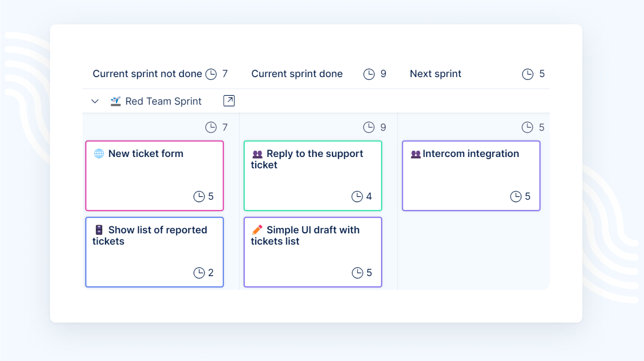Collapse the Red Team Sprint row chevron
The width and height of the screenshot is (644, 361).
(95, 101)
